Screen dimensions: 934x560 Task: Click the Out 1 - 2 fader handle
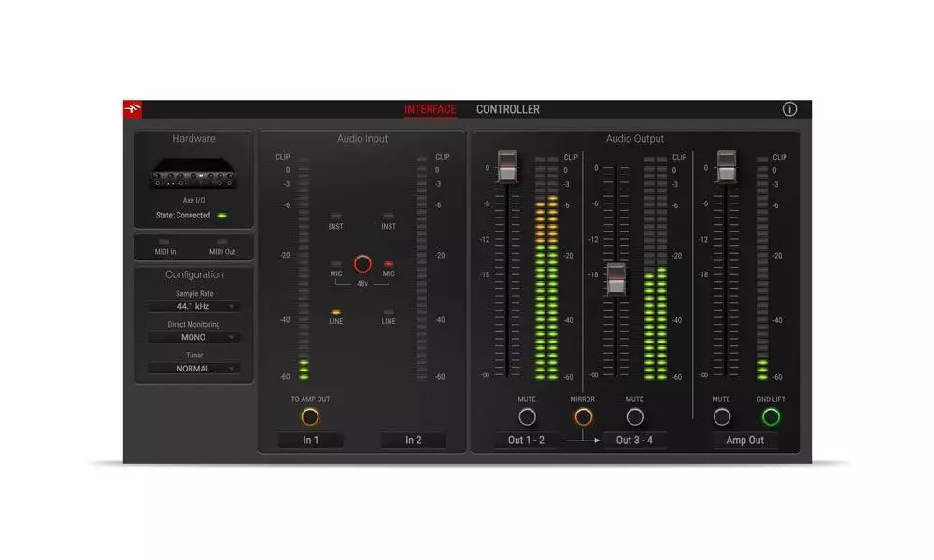(x=507, y=166)
